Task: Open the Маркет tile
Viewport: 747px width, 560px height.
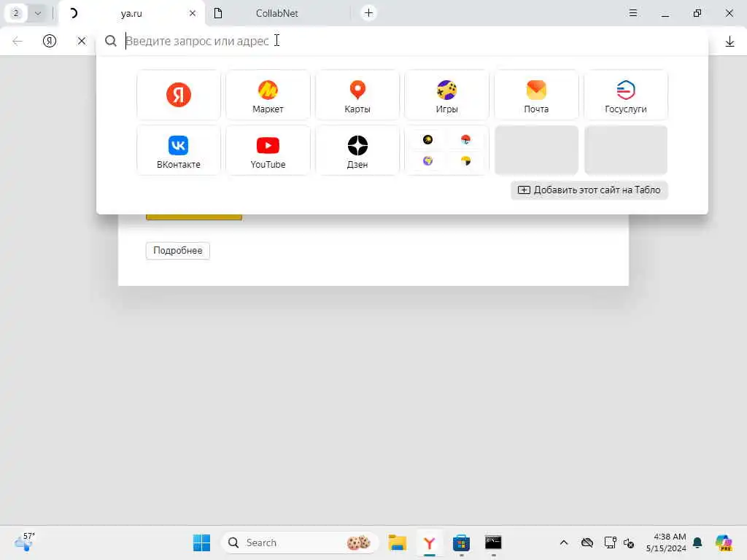Action: click(x=268, y=95)
